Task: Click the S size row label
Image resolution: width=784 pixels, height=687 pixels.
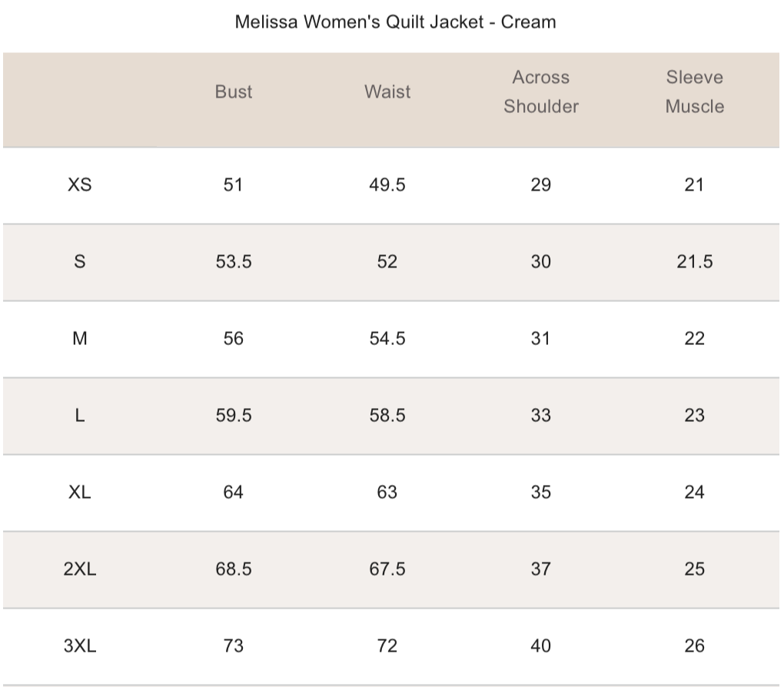Action: pyautogui.click(x=80, y=262)
